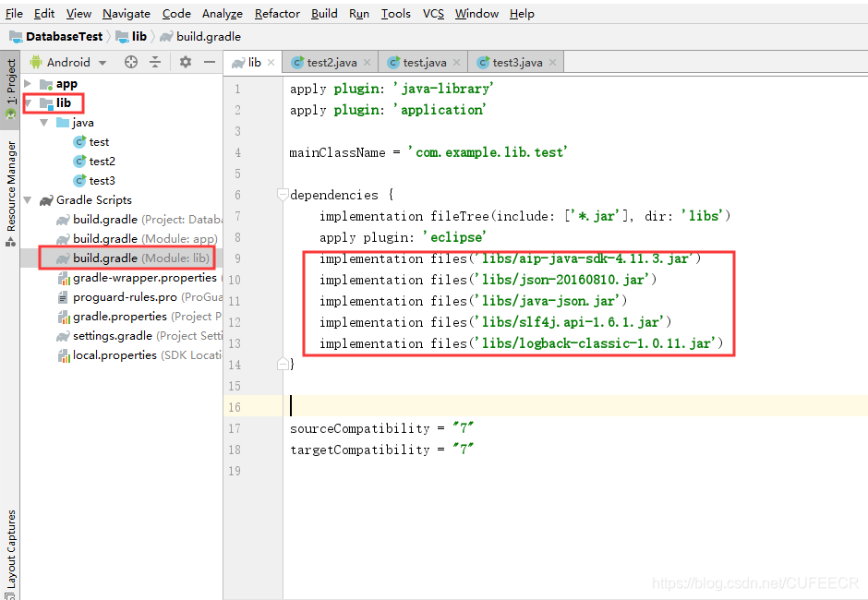The image size is (868, 600).
Task: Close the test2.java tab
Action: point(367,63)
